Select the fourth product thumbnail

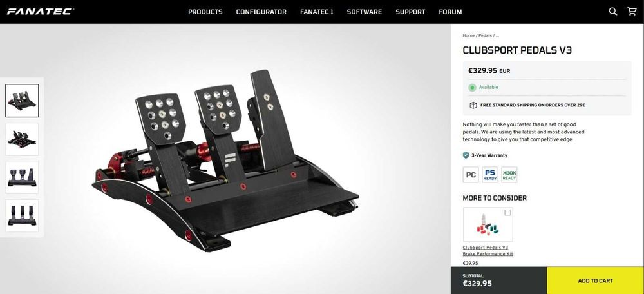22,215
